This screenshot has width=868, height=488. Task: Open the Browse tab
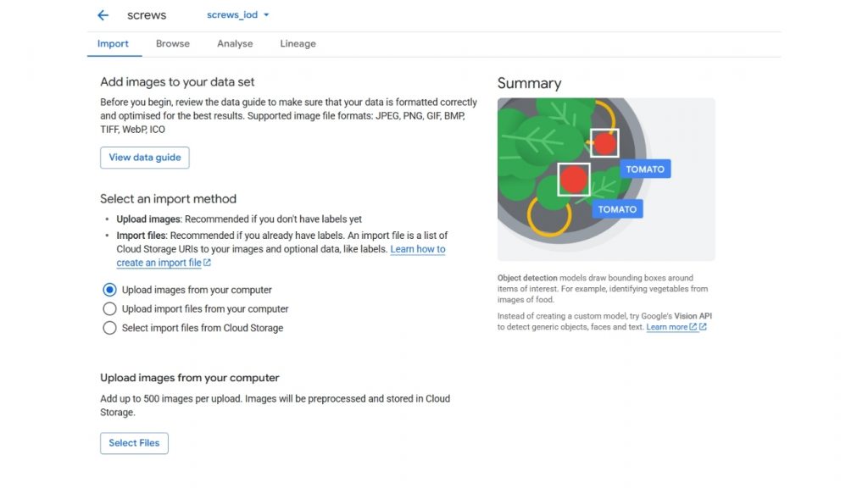[x=173, y=44]
